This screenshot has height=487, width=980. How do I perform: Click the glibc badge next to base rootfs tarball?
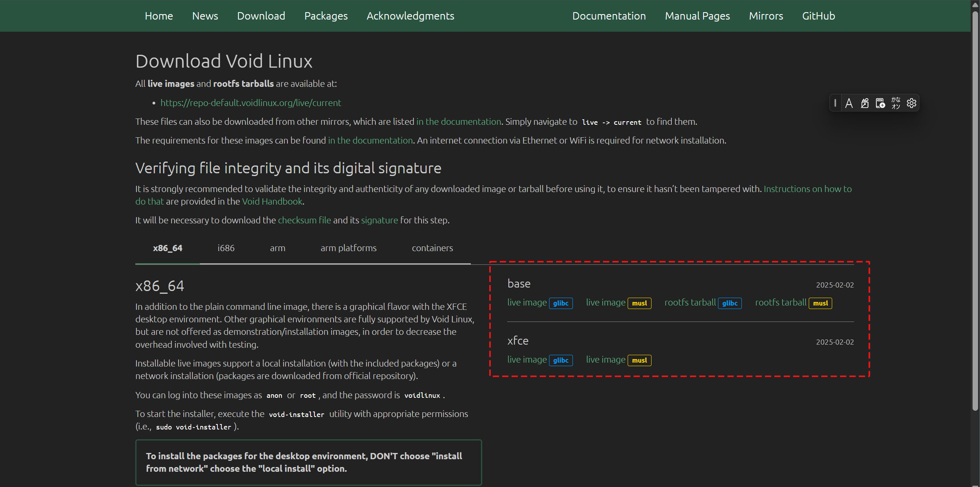tap(730, 303)
